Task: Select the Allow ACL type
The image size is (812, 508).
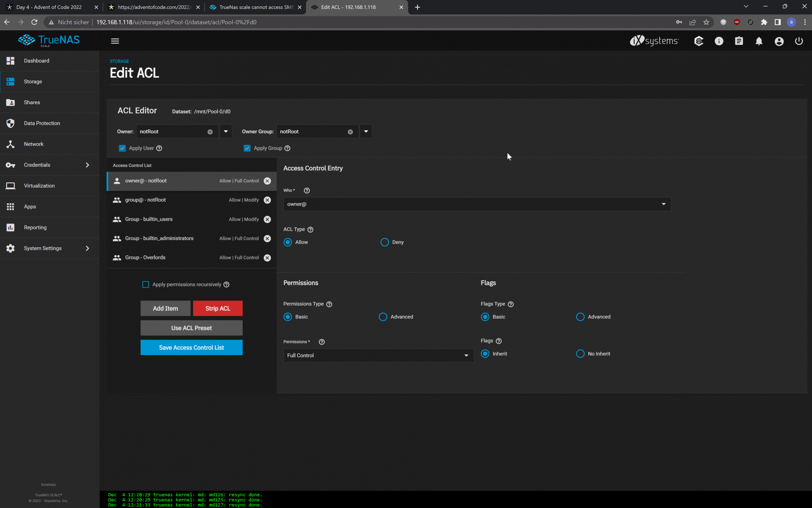Action: 288,242
